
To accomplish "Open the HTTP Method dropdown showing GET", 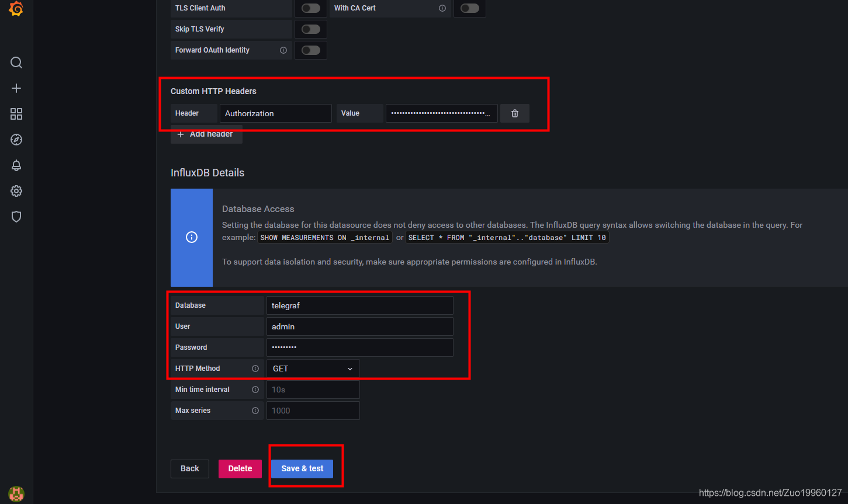I will click(313, 369).
